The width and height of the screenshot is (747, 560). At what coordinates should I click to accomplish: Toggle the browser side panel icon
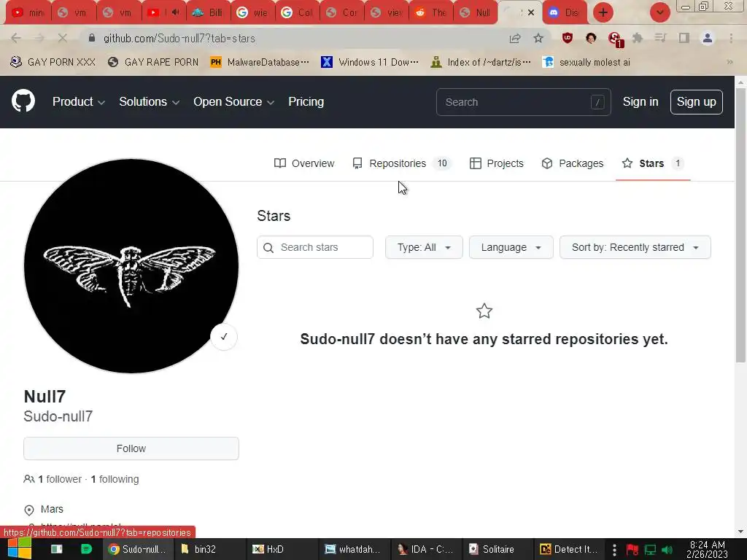(x=684, y=38)
